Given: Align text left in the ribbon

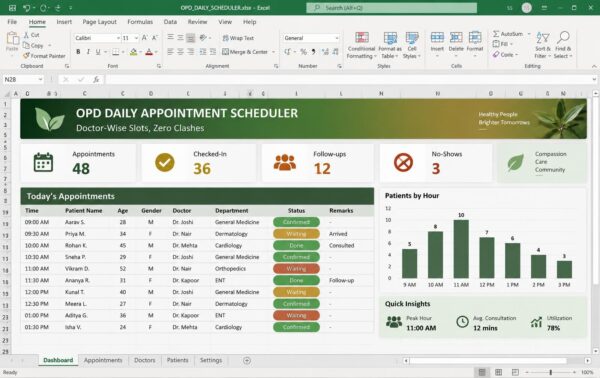Looking at the screenshot, I should (x=170, y=52).
